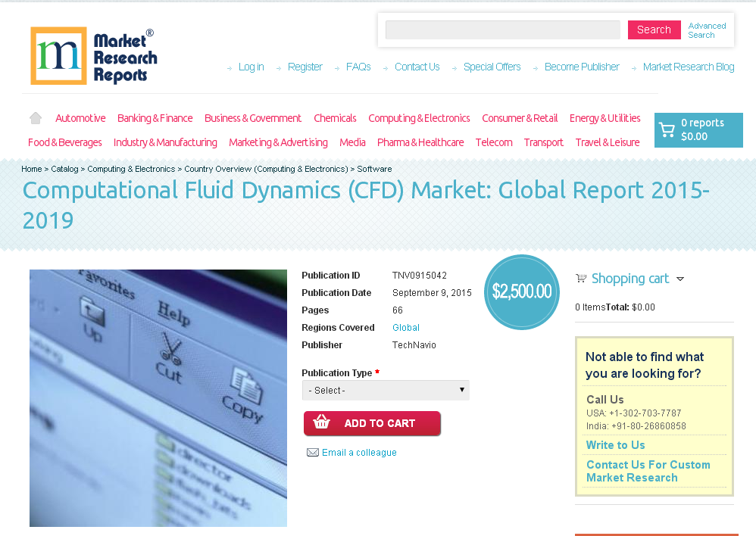The width and height of the screenshot is (756, 536).
Task: Click the phone icon beside Call Us
Action: click(x=589, y=400)
